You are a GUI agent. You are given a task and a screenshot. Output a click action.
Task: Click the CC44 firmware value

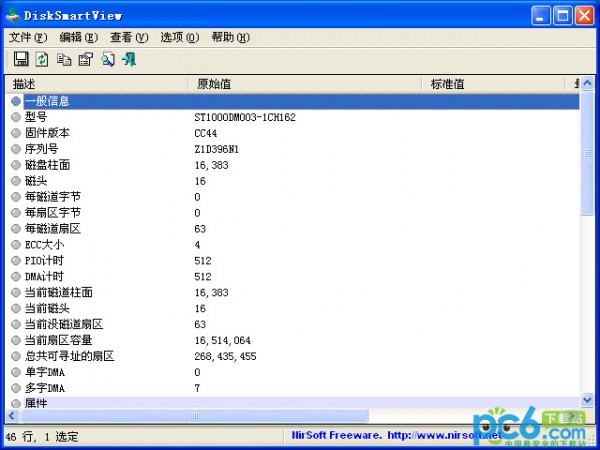tap(205, 133)
